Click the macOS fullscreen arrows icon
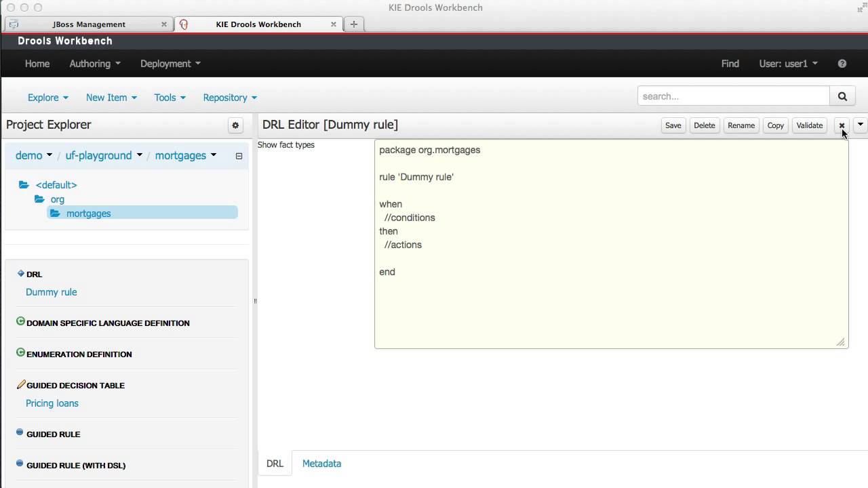This screenshot has height=488, width=868. click(x=861, y=7)
